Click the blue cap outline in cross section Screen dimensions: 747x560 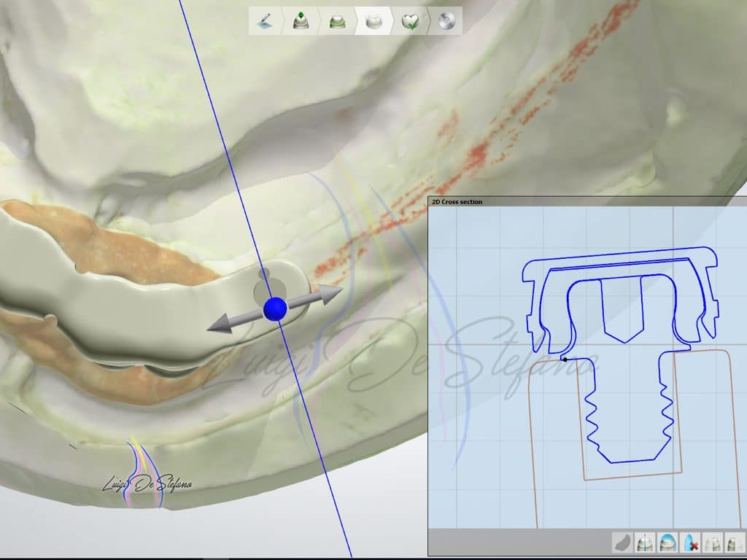coord(620,254)
